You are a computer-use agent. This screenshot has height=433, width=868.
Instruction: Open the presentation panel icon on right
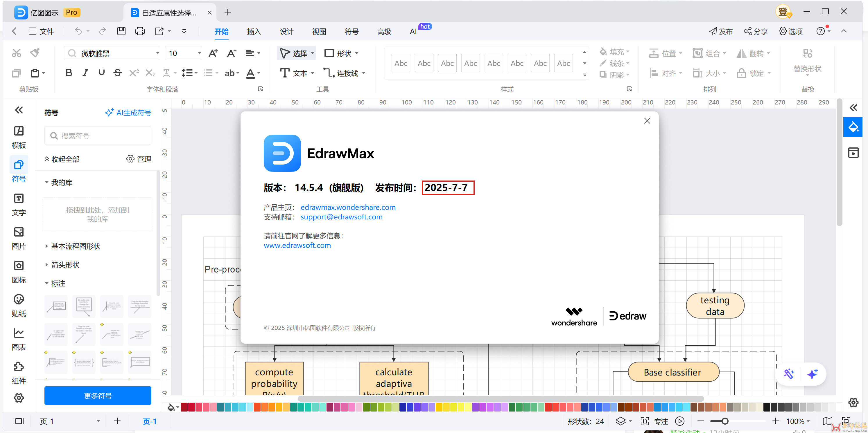pos(853,153)
